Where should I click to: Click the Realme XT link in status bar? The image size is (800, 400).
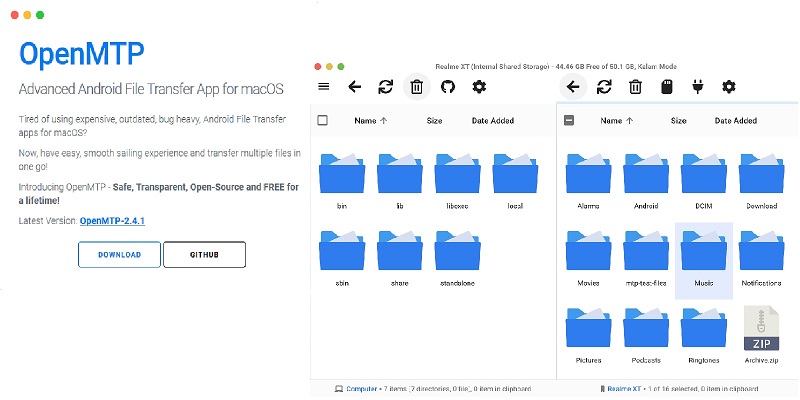click(624, 389)
